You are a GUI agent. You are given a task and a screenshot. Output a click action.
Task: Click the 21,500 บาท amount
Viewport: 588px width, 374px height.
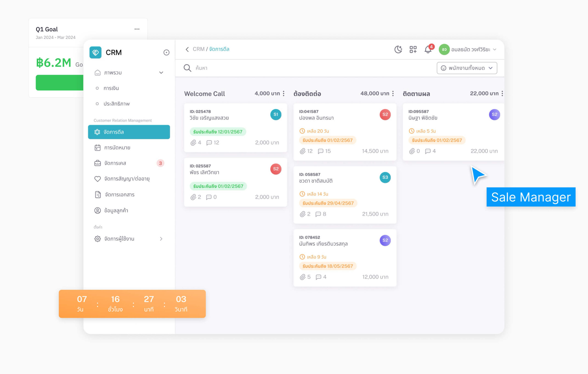tap(375, 214)
